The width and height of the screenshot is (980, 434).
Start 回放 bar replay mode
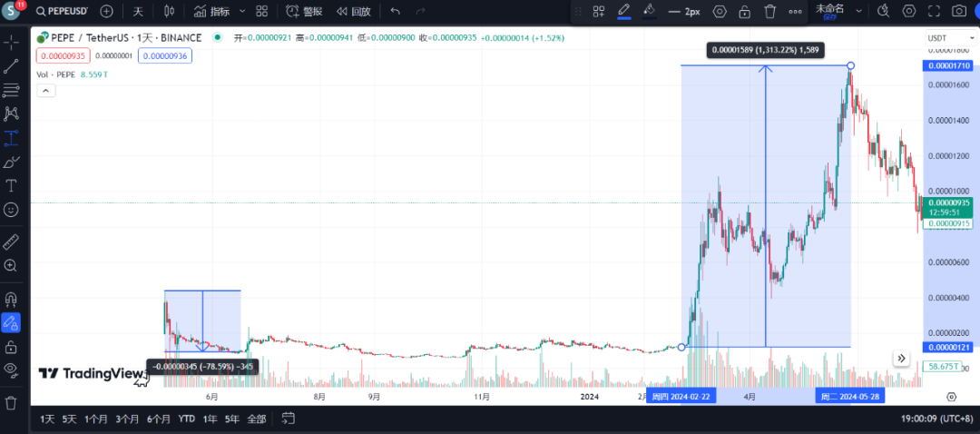point(353,11)
